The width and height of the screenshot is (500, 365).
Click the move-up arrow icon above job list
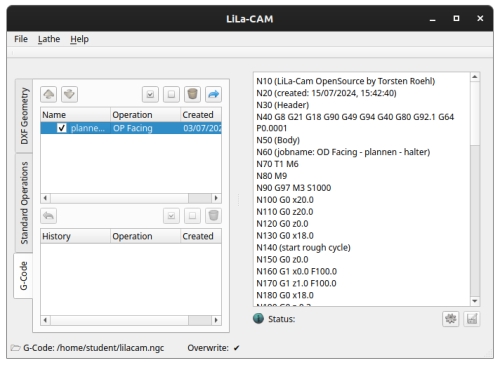click(49, 94)
